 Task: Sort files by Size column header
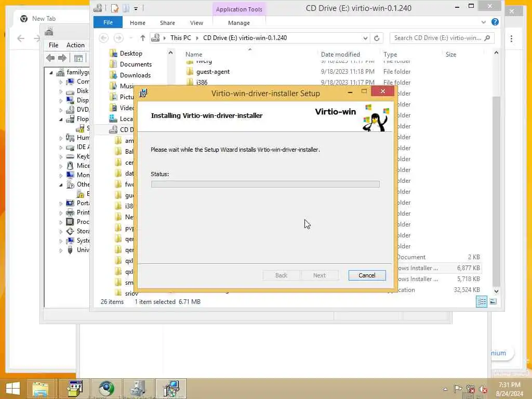(451, 54)
